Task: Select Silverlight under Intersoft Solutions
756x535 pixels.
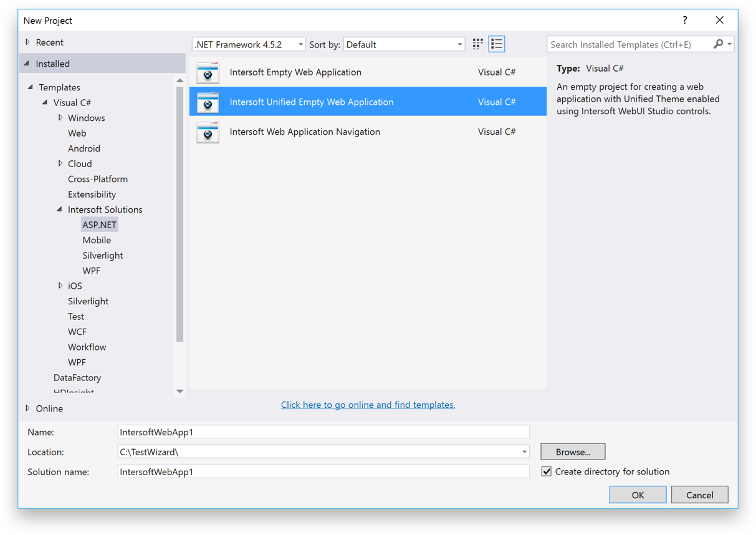Action: tap(103, 255)
